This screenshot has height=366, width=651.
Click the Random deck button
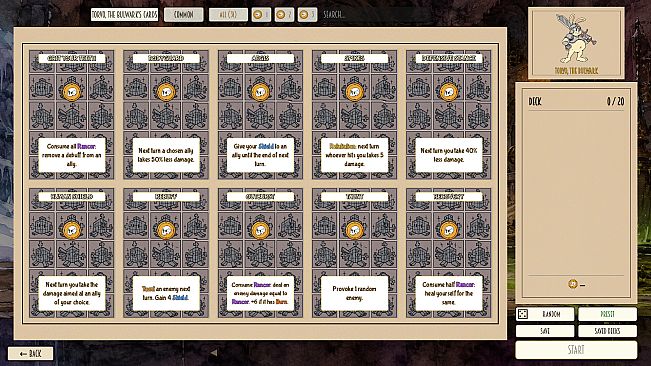click(x=545, y=314)
